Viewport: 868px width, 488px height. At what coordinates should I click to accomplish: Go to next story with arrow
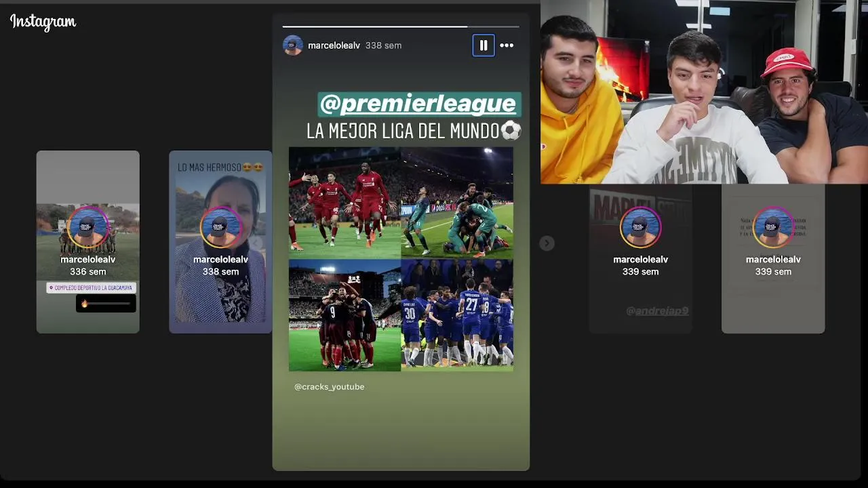(x=547, y=243)
